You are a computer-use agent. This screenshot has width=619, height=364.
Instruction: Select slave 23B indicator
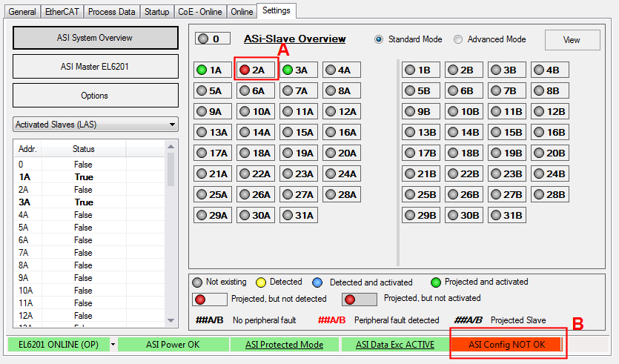coord(507,173)
